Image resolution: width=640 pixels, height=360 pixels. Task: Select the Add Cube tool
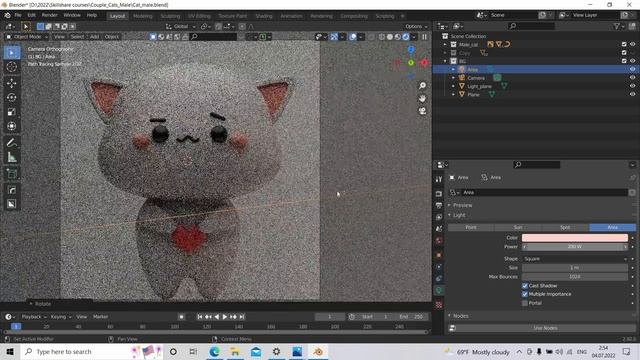click(x=11, y=174)
